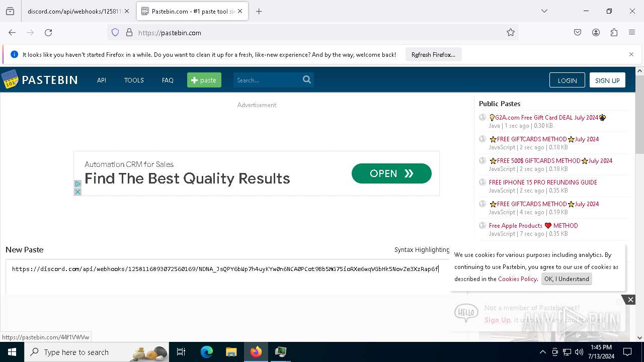This screenshot has height=362, width=644.
Task: Open the Firefox application menu icon
Action: point(632,32)
